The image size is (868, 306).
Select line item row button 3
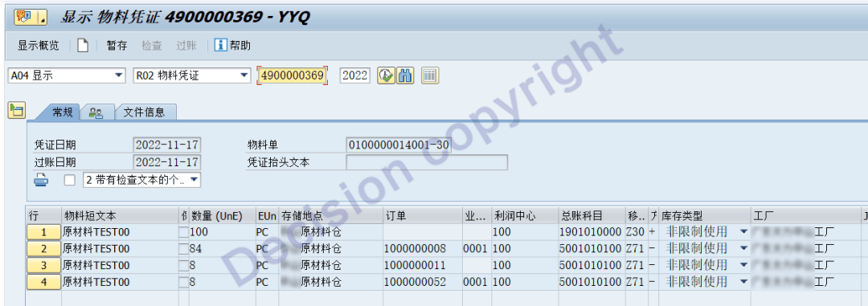pos(43,265)
